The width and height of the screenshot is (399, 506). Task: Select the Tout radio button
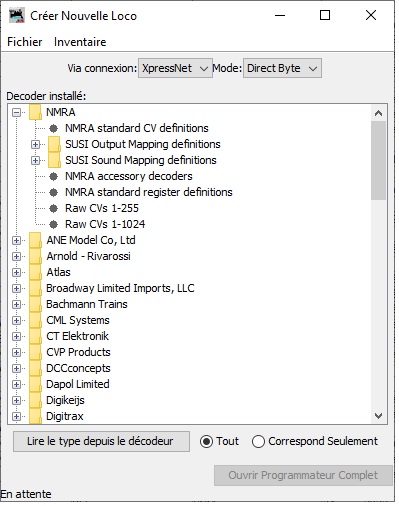(206, 442)
